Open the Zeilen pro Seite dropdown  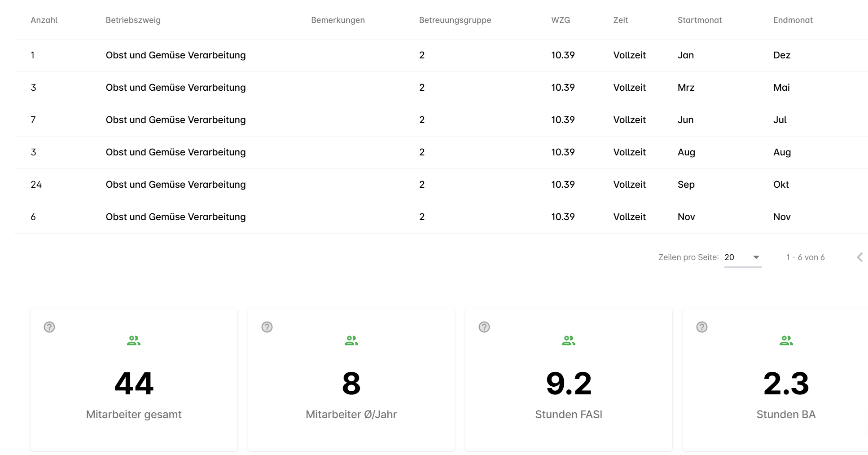(x=743, y=257)
